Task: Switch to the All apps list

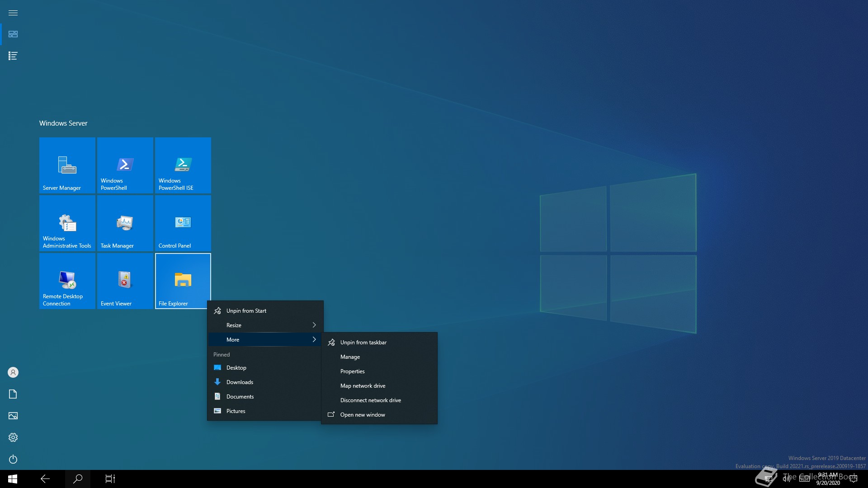Action: pyautogui.click(x=13, y=56)
